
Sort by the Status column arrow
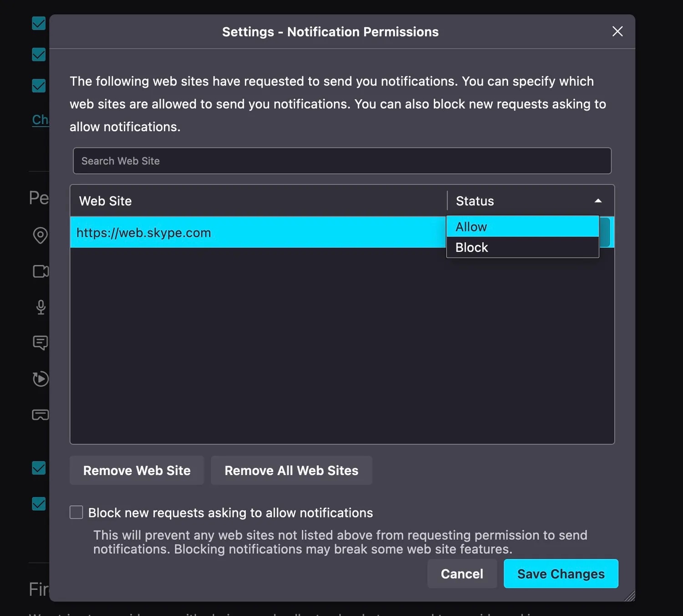coord(598,201)
